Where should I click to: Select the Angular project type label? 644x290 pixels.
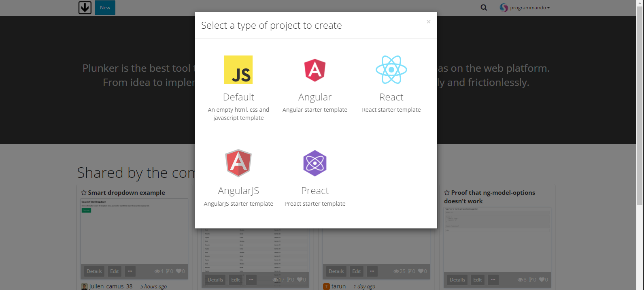pyautogui.click(x=315, y=97)
